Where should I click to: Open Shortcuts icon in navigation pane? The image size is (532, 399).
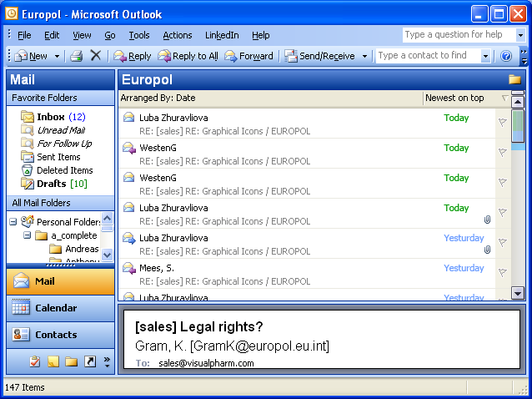pos(90,361)
